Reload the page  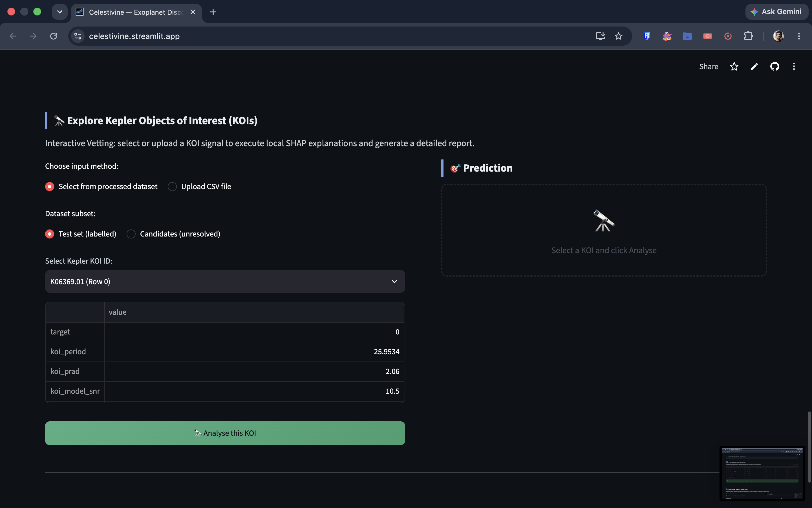[53, 36]
